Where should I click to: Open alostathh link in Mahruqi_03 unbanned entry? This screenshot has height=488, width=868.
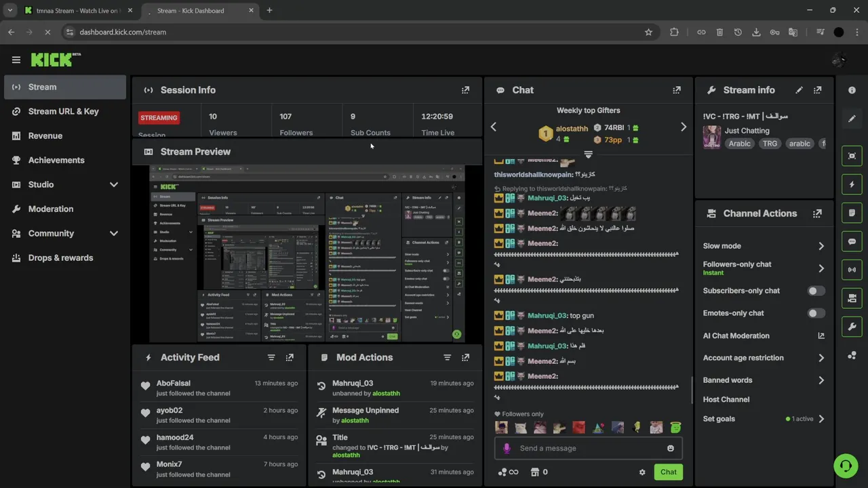tap(386, 393)
